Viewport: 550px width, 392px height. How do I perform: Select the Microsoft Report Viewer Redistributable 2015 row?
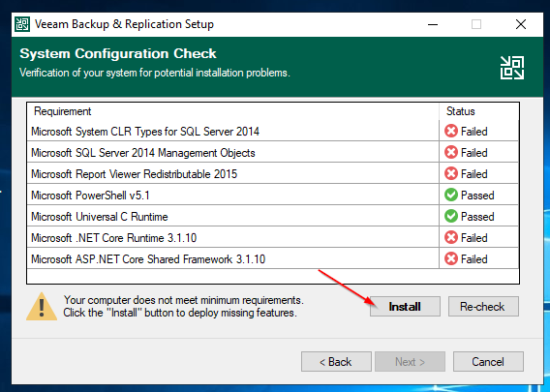pyautogui.click(x=272, y=173)
